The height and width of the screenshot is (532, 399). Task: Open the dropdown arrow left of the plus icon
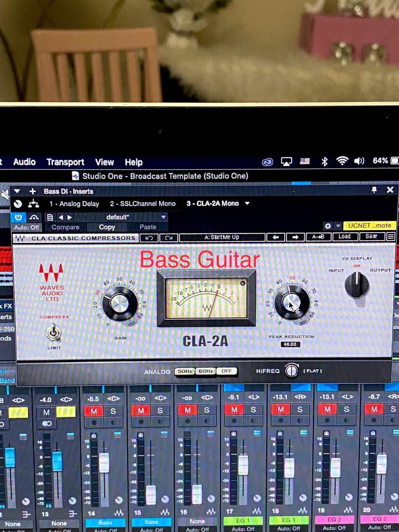coord(17,191)
